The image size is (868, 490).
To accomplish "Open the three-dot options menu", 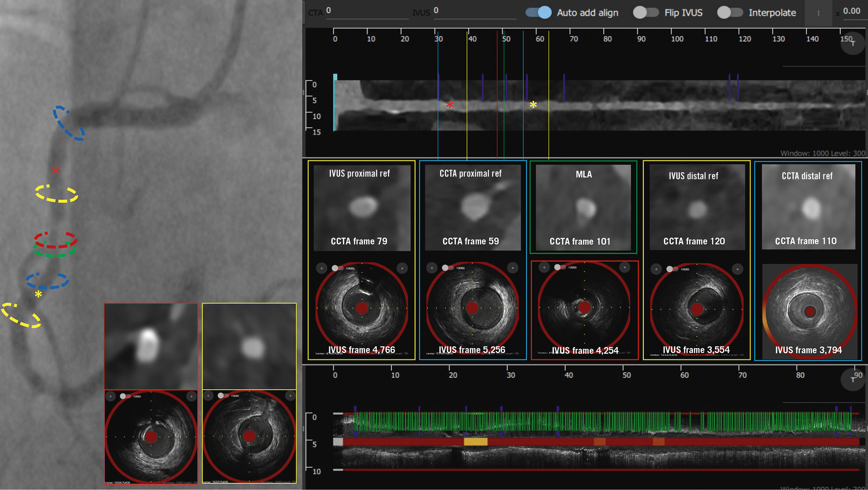I will pyautogui.click(x=818, y=13).
